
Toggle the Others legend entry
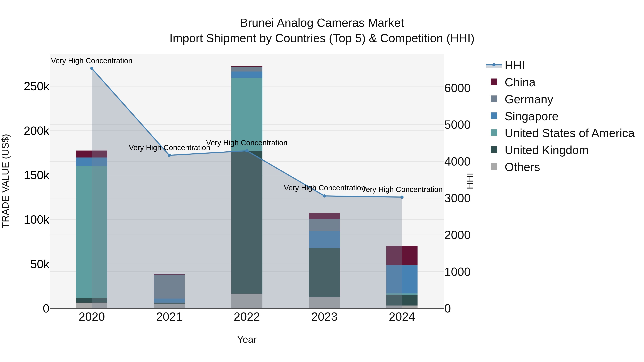(515, 167)
